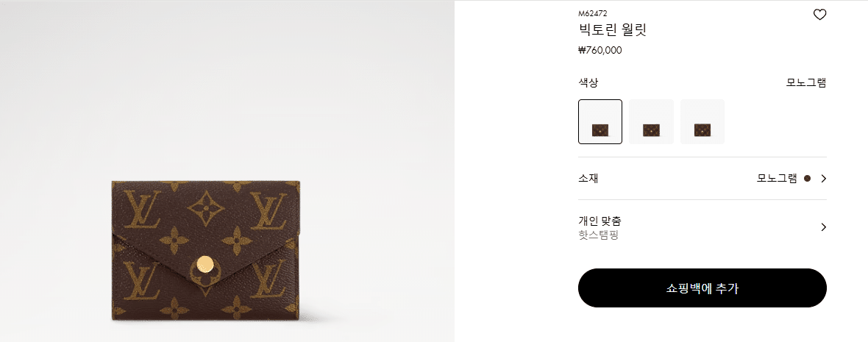
Task: Click the ₩760,000 price text
Action: click(x=600, y=50)
